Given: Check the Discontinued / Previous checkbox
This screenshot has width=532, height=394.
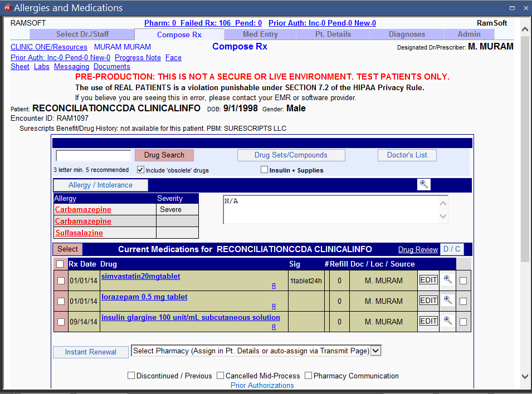Looking at the screenshot, I should (131, 375).
